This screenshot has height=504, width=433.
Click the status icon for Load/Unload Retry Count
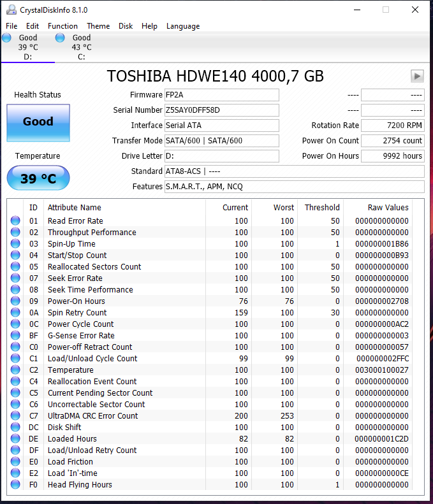tap(15, 450)
